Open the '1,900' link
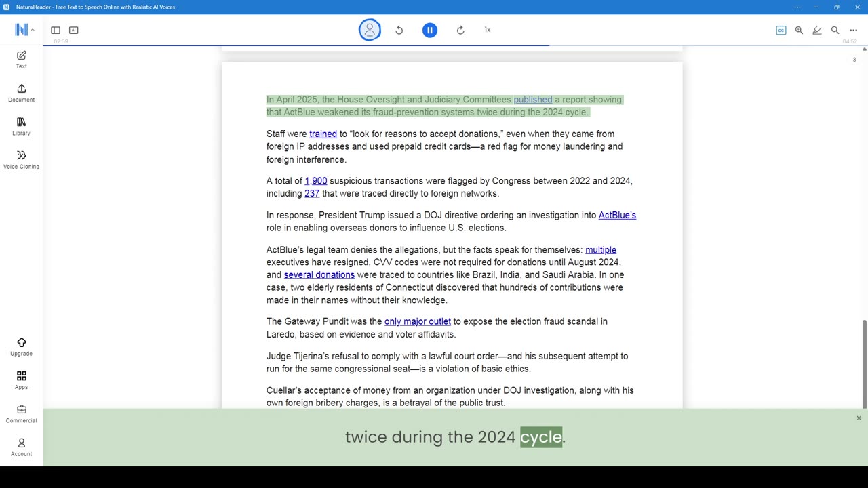 click(x=316, y=181)
